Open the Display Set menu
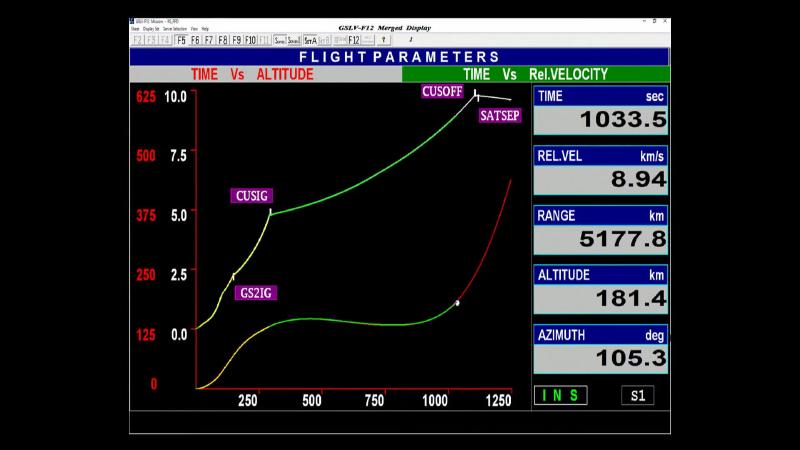 (151, 29)
